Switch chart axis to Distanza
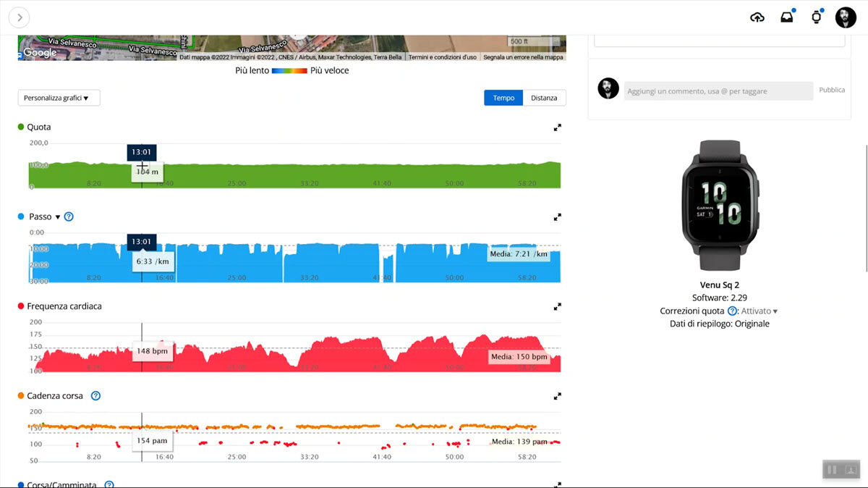The image size is (868, 488). [544, 98]
